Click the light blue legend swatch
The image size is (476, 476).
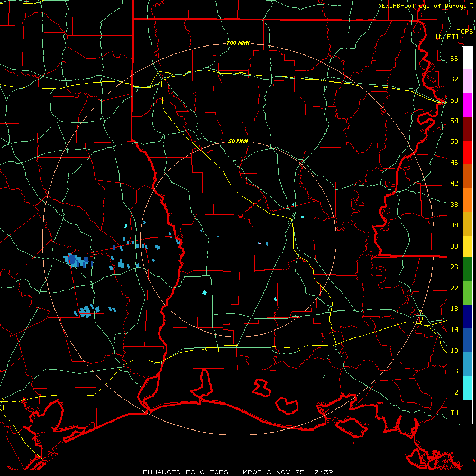(x=467, y=364)
